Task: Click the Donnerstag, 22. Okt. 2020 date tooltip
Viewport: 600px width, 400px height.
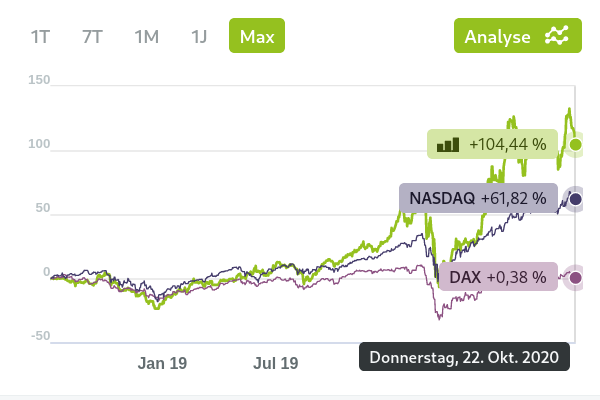Action: [464, 358]
